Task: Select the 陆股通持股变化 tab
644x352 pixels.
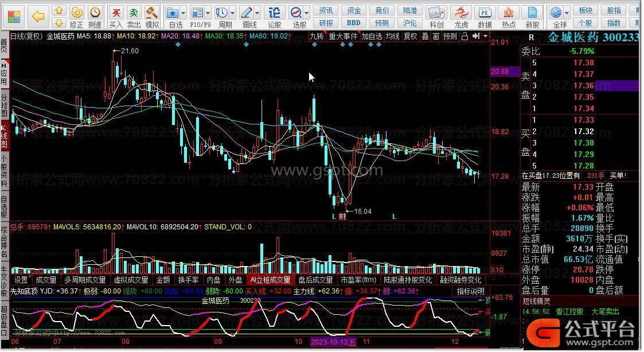Action: click(x=408, y=280)
